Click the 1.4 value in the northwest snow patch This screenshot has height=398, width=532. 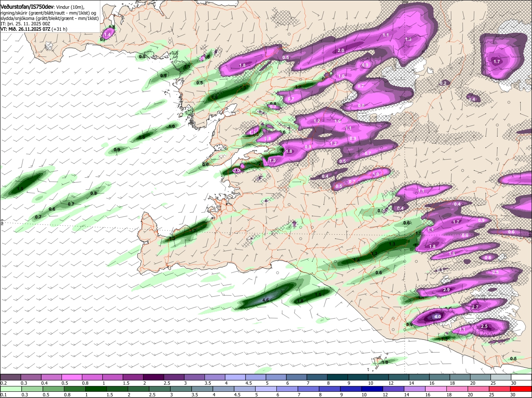pyautogui.click(x=107, y=35)
